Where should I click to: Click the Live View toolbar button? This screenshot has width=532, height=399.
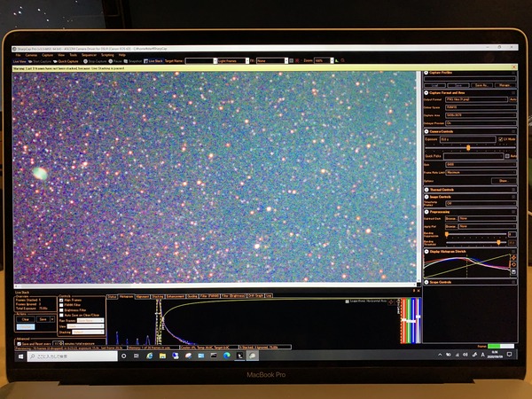(x=20, y=61)
